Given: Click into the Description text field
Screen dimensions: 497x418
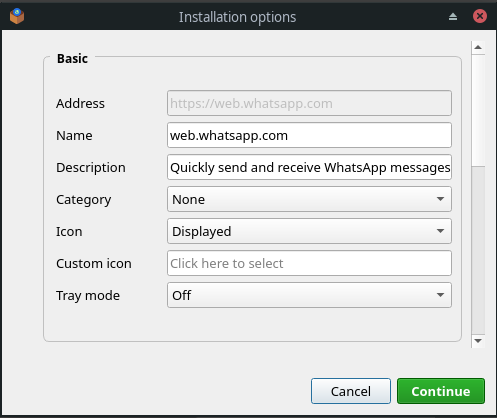Looking at the screenshot, I should pyautogui.click(x=309, y=167).
